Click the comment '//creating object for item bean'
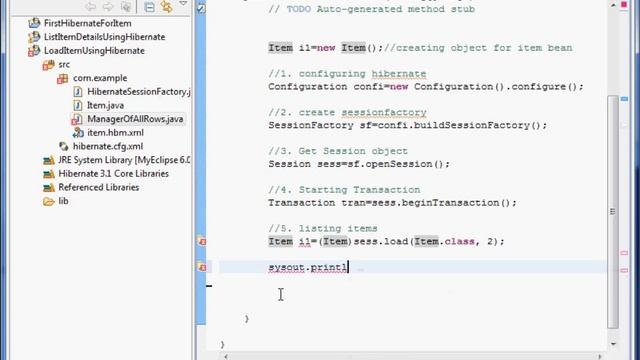640x360 pixels. (478, 48)
